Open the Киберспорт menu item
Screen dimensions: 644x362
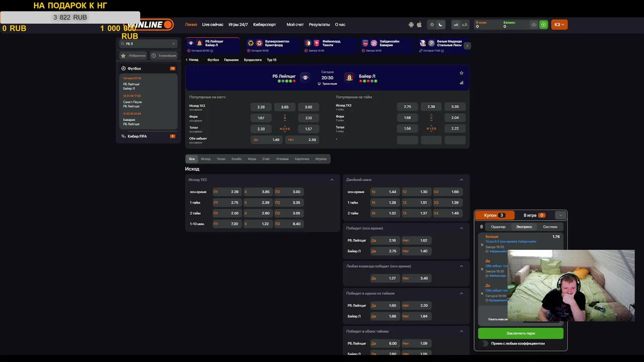[265, 25]
